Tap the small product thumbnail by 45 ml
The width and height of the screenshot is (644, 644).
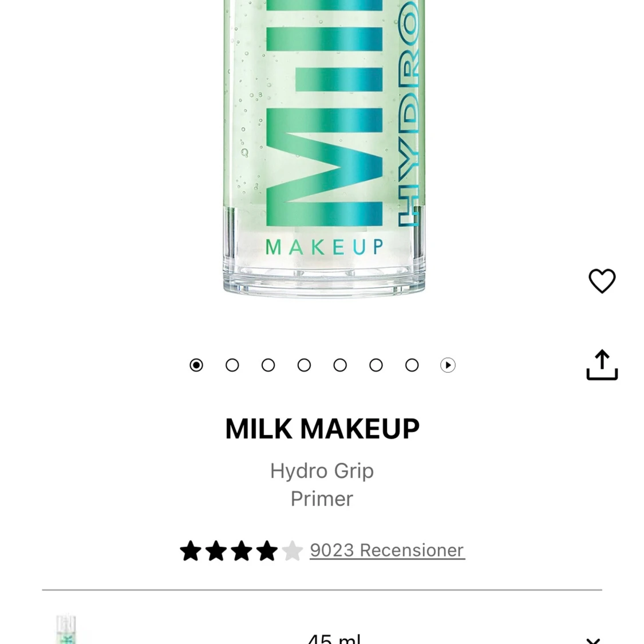pyautogui.click(x=66, y=629)
